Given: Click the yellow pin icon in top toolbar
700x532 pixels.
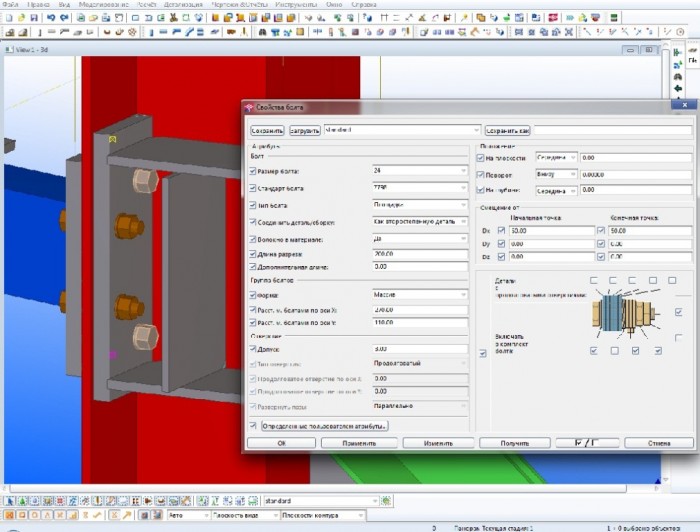Looking at the screenshot, I should [x=464, y=18].
